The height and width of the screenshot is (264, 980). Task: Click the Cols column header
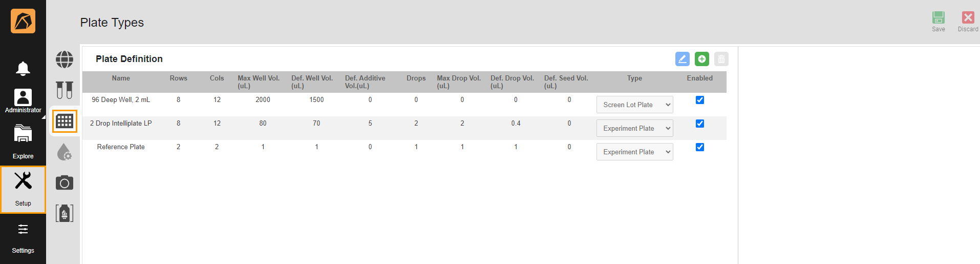[217, 78]
